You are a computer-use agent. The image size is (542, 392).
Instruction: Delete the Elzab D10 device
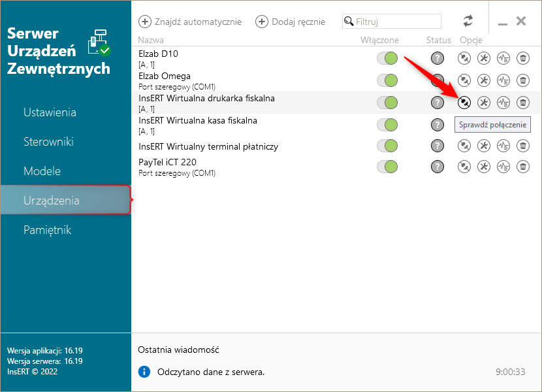click(x=523, y=58)
